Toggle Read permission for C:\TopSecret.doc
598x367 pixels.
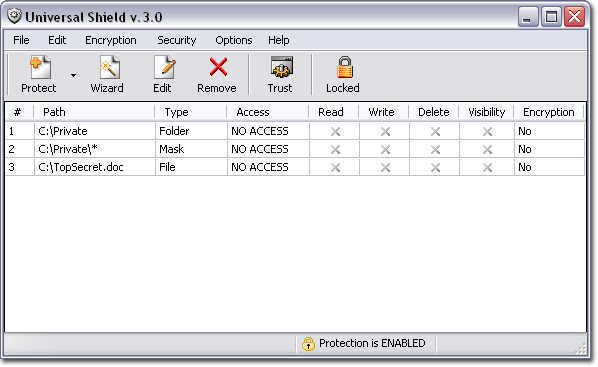335,167
